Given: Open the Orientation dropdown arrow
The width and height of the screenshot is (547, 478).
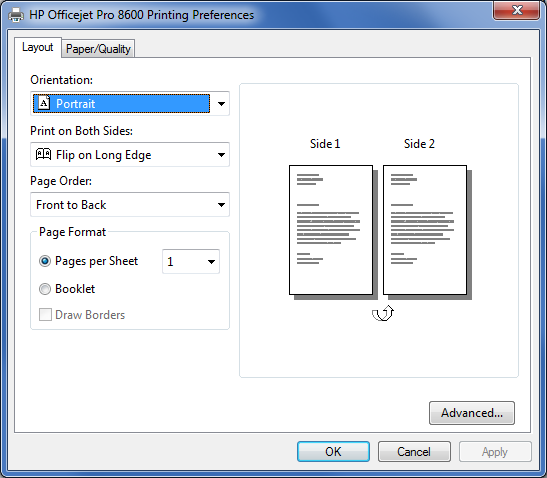Looking at the screenshot, I should pos(221,104).
